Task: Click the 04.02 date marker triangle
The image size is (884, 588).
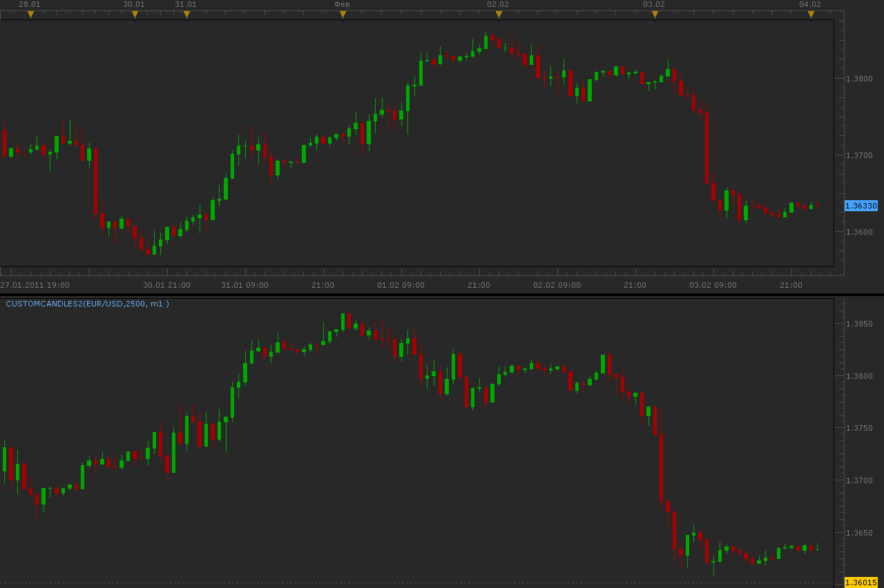Action: click(x=811, y=14)
